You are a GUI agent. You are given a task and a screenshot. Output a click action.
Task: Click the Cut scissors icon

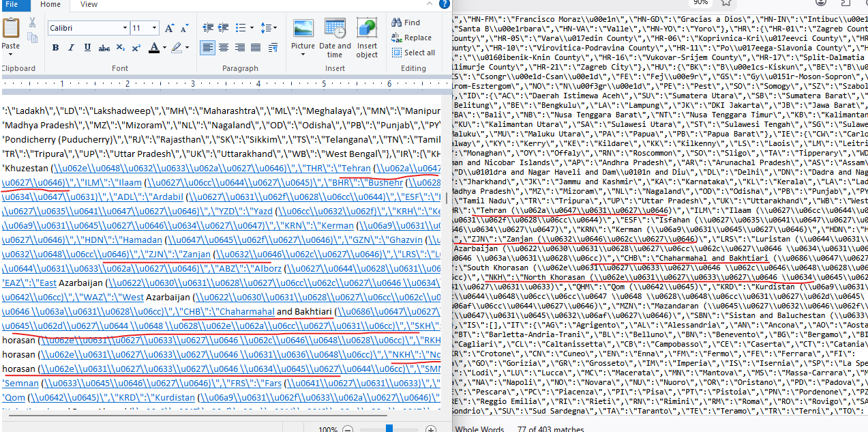(32, 22)
